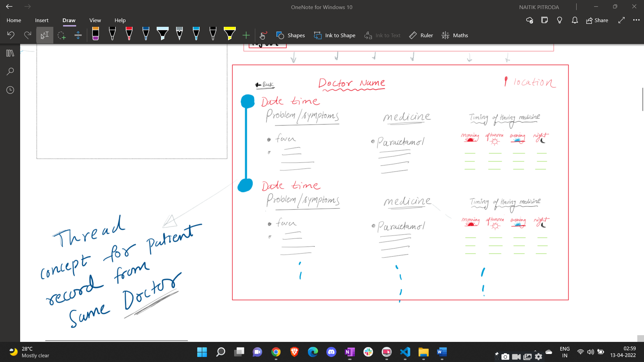
Task: Click the Help menu item
Action: 120,20
